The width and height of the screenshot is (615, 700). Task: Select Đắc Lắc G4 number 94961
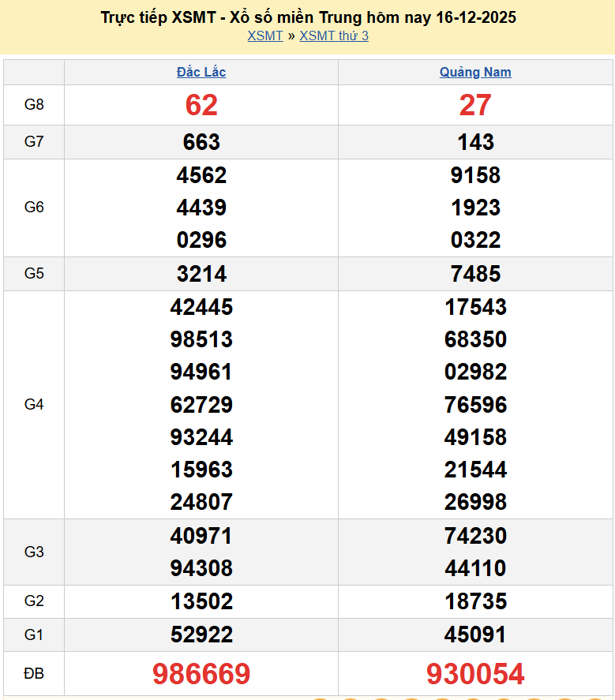(201, 372)
